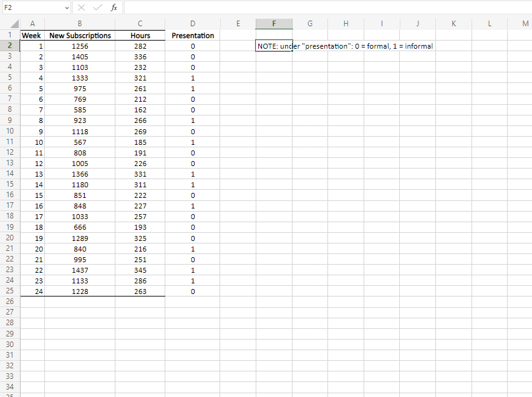
Task: Select row 2 header
Action: [x=9, y=46]
